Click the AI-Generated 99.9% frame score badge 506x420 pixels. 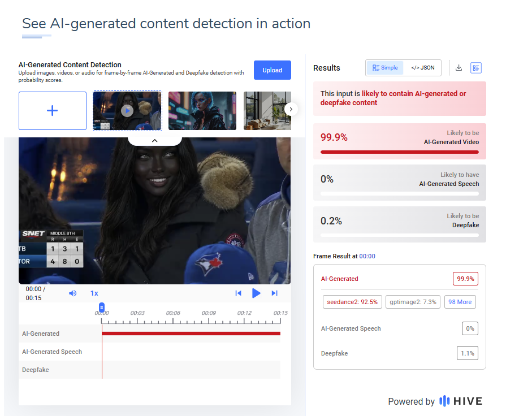click(465, 279)
